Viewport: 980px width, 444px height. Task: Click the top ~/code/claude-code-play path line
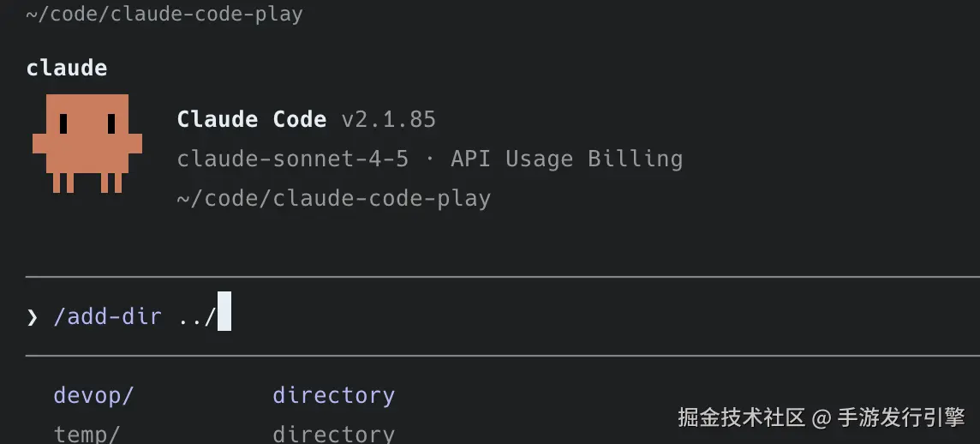click(x=164, y=15)
